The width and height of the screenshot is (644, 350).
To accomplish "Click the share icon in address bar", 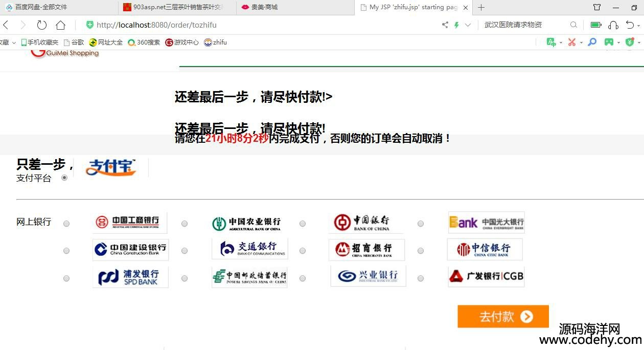I will click(445, 25).
